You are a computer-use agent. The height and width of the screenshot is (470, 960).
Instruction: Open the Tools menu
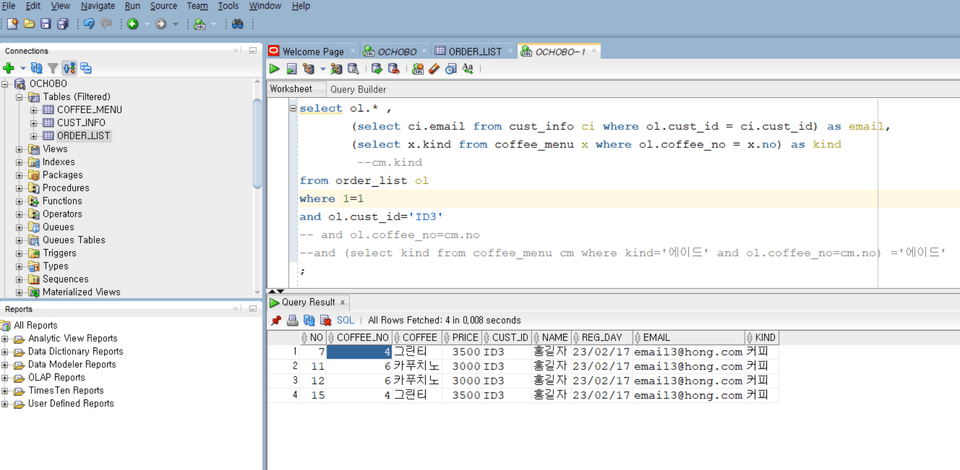point(228,6)
